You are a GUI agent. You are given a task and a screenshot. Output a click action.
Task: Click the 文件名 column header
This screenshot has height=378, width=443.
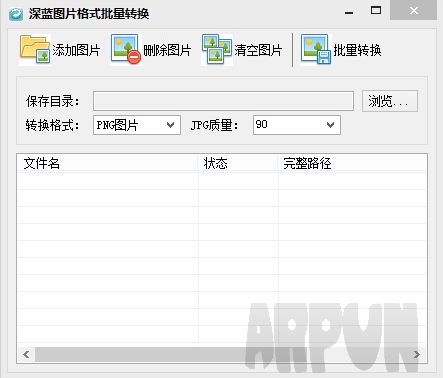click(107, 163)
